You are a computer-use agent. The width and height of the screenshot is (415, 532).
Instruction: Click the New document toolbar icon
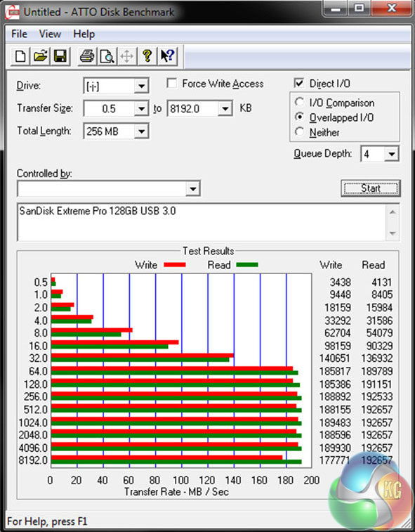[20, 56]
